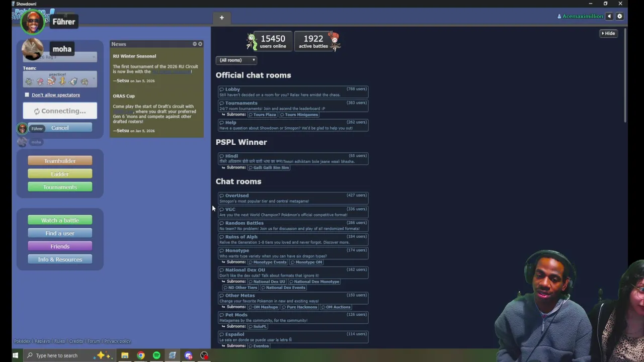Open Info & Resources
The image size is (644, 362).
(60, 259)
